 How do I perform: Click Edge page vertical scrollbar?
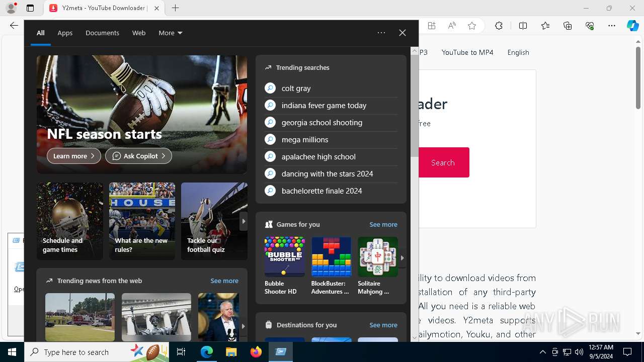point(638,78)
